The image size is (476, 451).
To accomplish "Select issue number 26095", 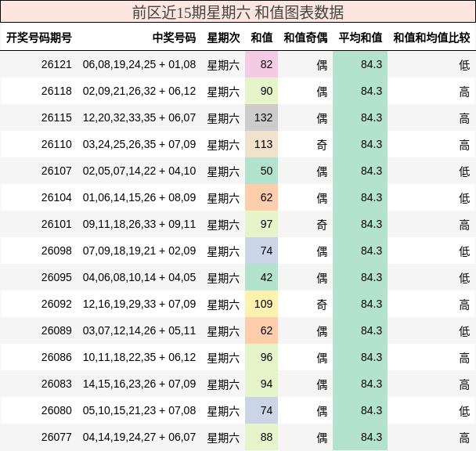I will 56,278.
